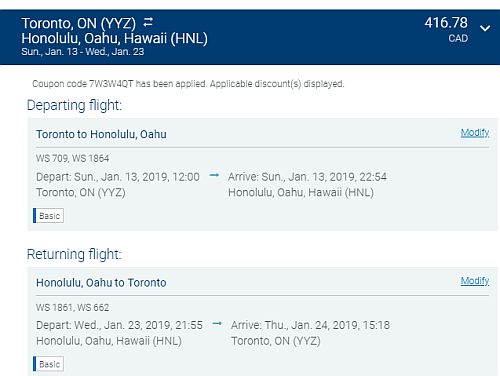
Task: Click the coupon code 7W3W4QT applied message
Action: point(188,84)
